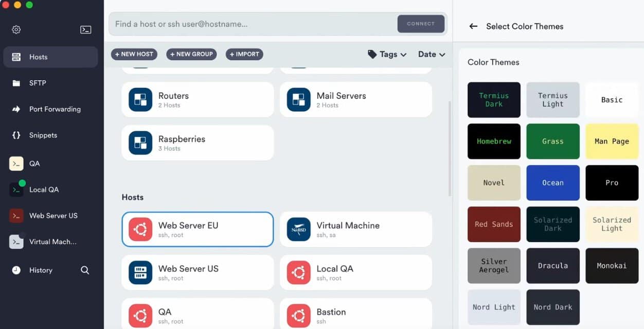644x329 pixels.
Task: Click the search magnifier next to History
Action: point(85,270)
